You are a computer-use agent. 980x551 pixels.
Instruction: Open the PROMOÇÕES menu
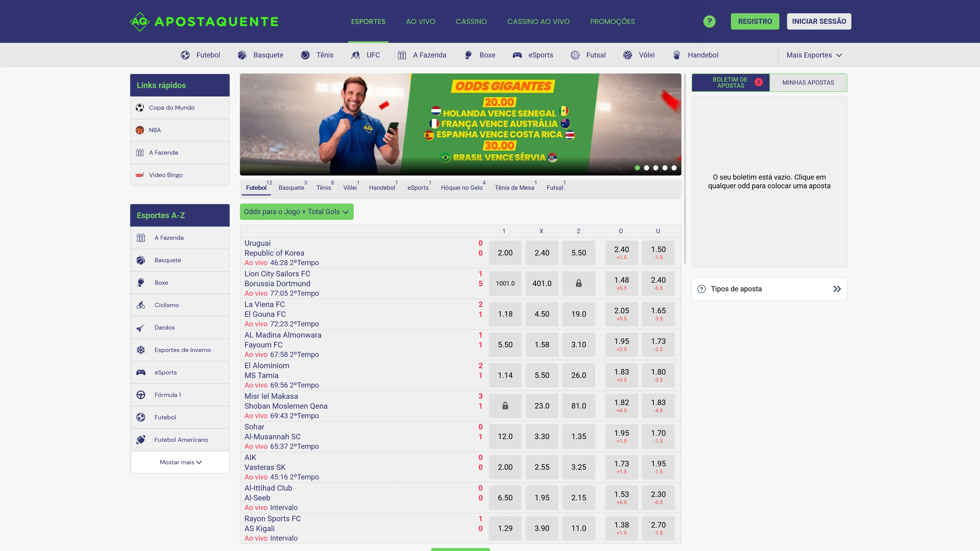coord(612,22)
